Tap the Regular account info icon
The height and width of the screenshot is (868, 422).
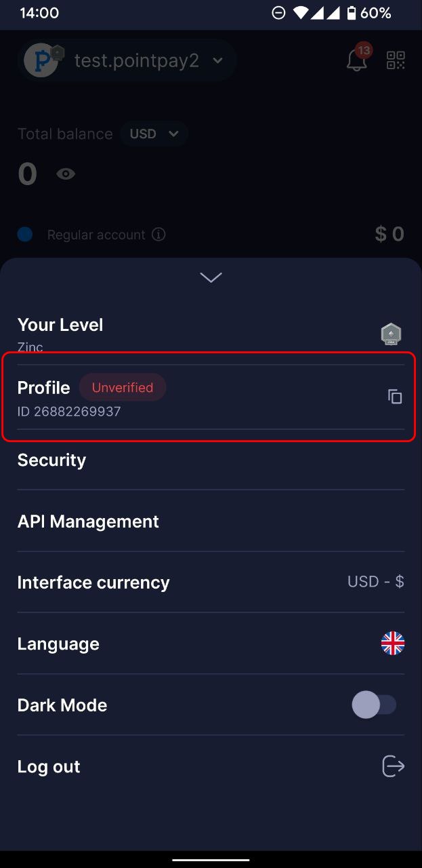159,235
